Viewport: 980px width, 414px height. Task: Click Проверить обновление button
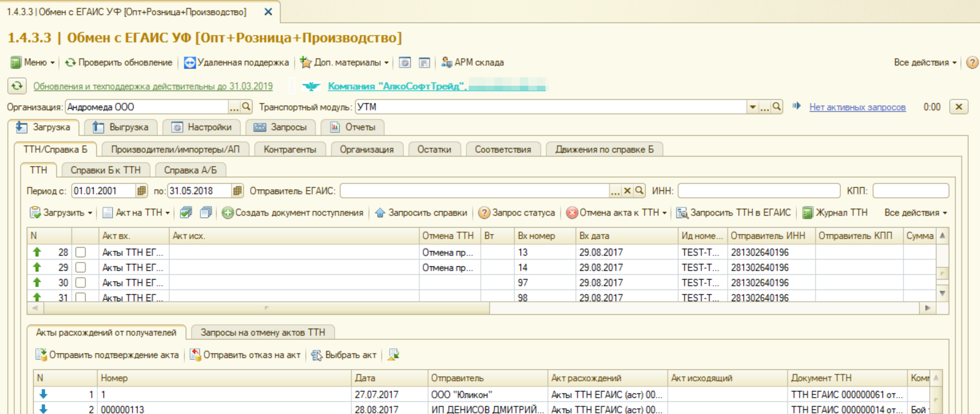119,62
